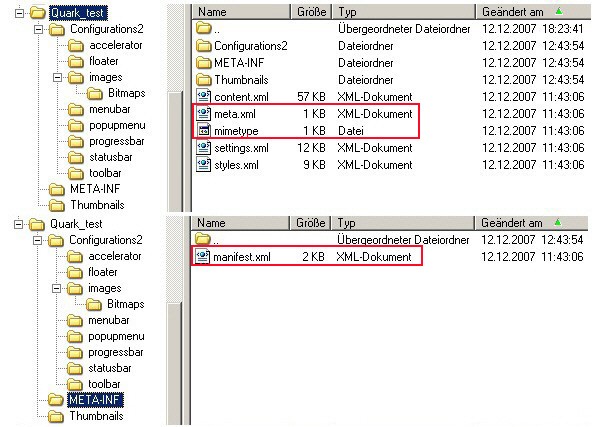Collapse the images node in the upper tree
Viewport: 600px width, 427px height.
[x=58, y=77]
